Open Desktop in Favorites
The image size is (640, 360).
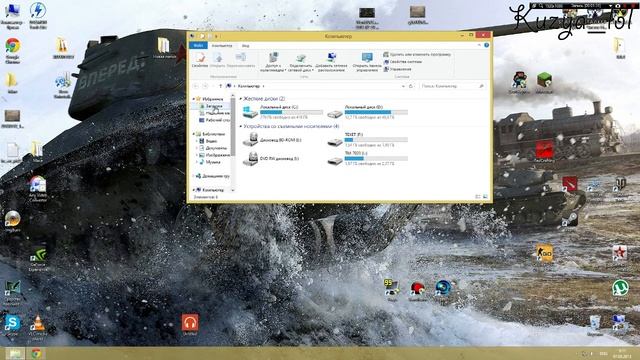214,120
